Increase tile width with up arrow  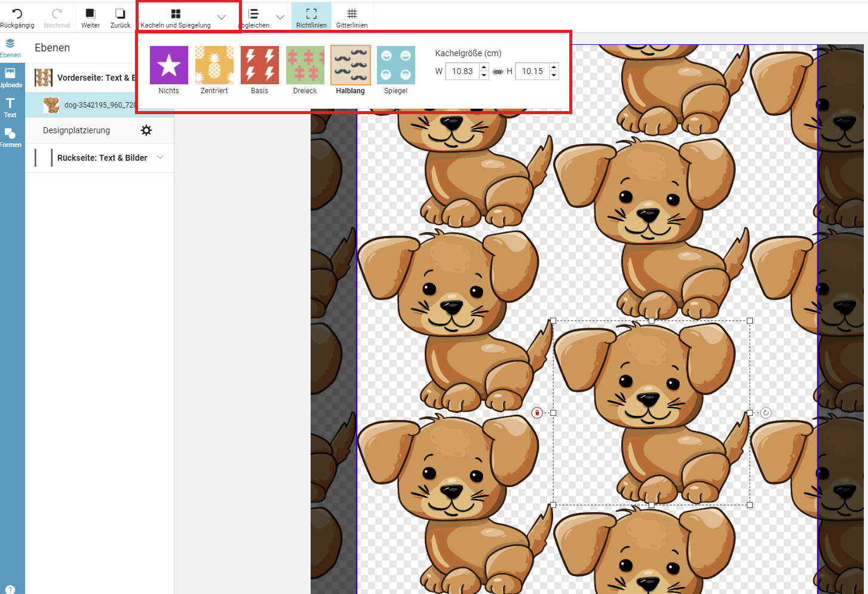click(484, 67)
